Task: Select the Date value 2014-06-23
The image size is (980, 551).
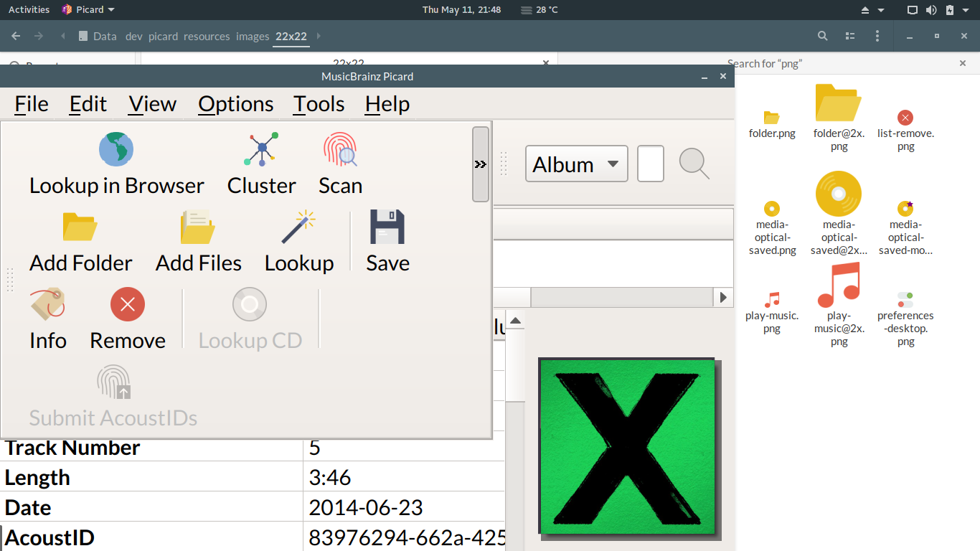Action: tap(366, 508)
